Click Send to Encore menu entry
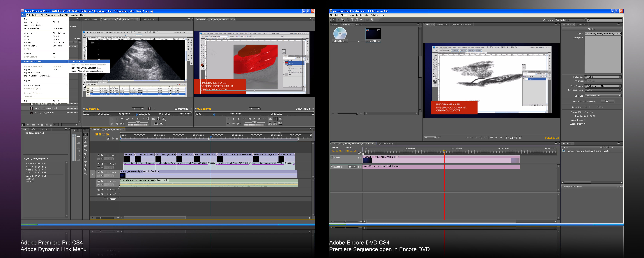644x258 pixels. (78, 62)
